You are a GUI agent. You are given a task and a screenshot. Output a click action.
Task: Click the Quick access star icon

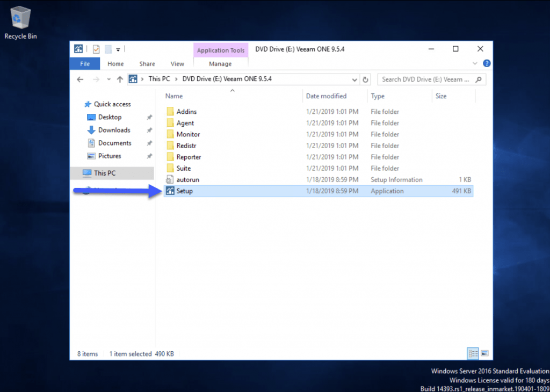(88, 104)
